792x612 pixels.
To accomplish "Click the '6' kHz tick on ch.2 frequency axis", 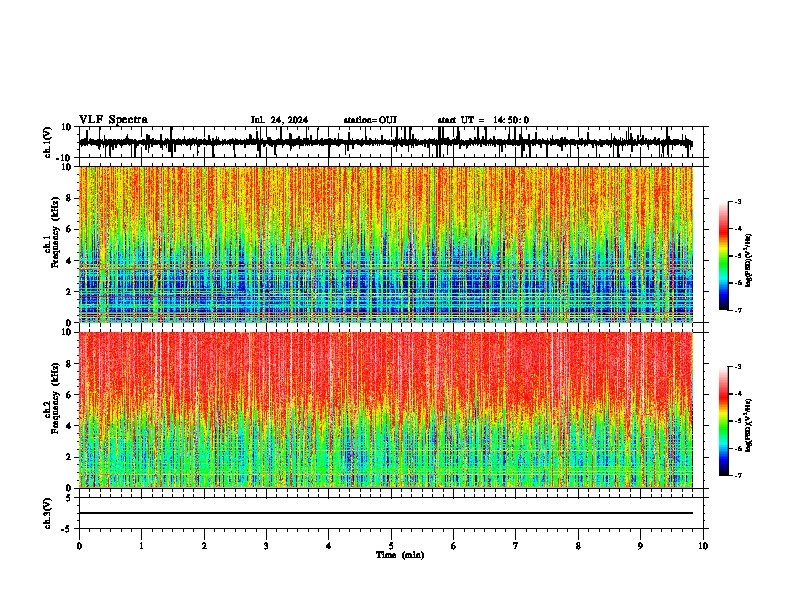I will tap(69, 395).
